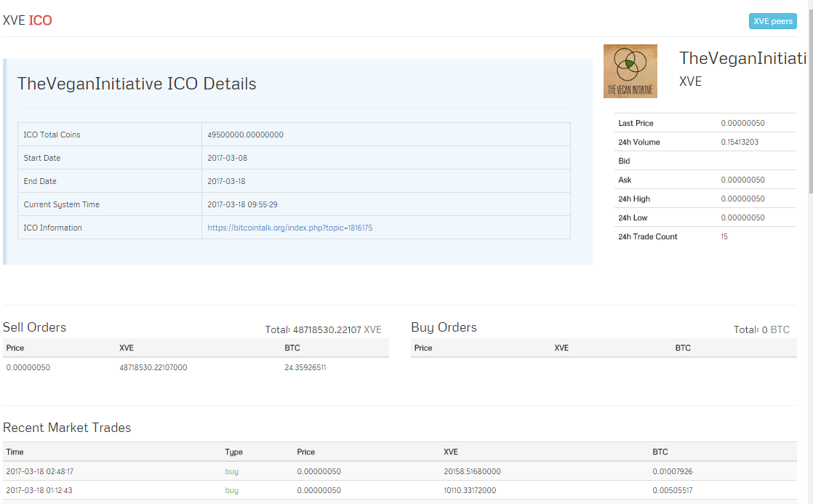Click the Recent Market Trades heading

(x=67, y=427)
